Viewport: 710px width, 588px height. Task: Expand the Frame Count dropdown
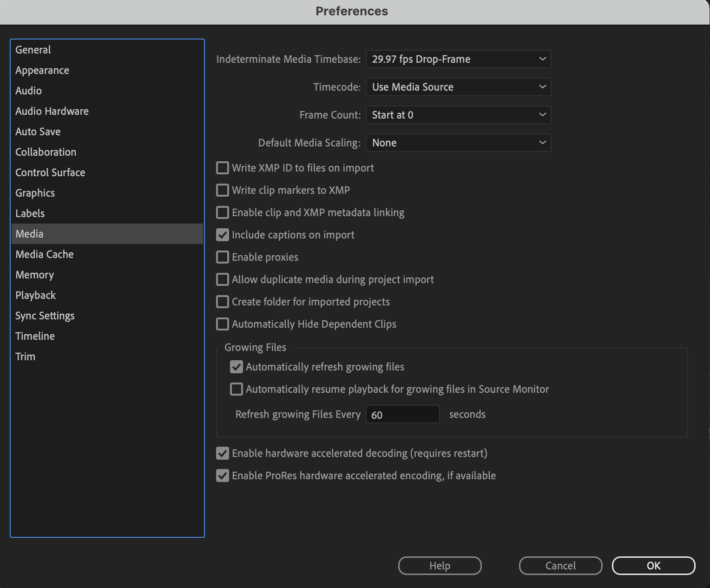(458, 115)
